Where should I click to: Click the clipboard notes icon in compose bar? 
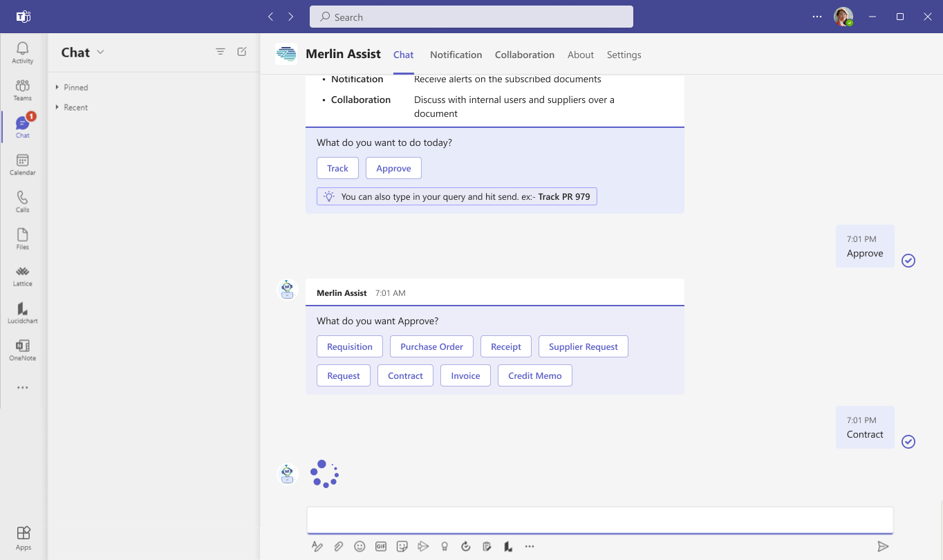pos(487,546)
